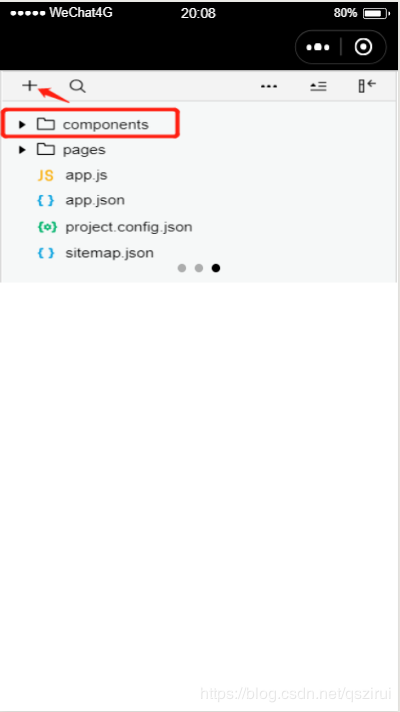Click the JS icon next to app.js
This screenshot has height=712, width=400.
coord(45,176)
